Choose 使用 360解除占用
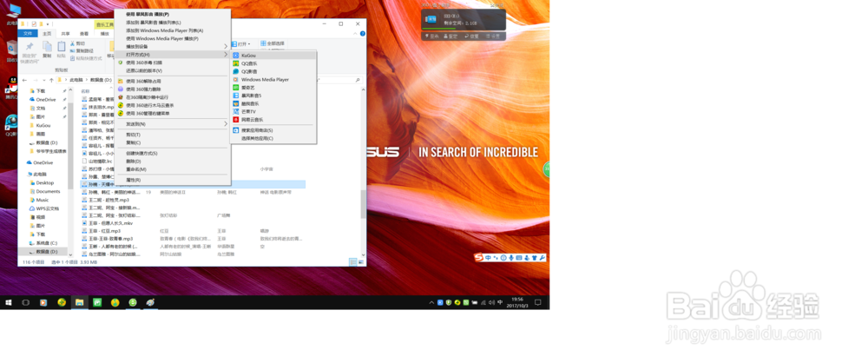 (172, 81)
